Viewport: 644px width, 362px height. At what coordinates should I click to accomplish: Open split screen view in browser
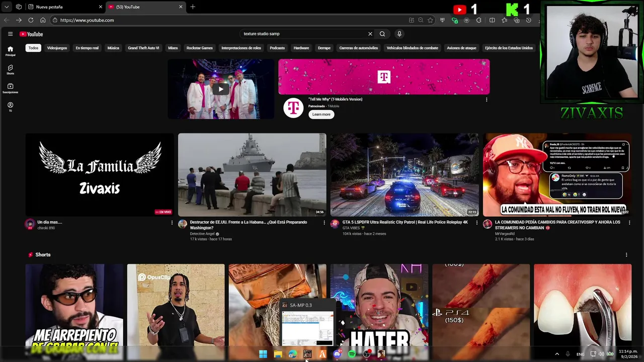(x=492, y=20)
